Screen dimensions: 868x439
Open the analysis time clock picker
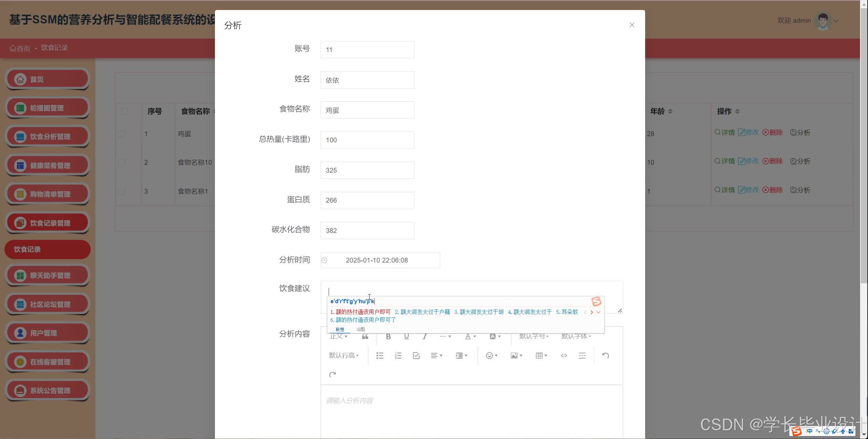click(x=324, y=261)
